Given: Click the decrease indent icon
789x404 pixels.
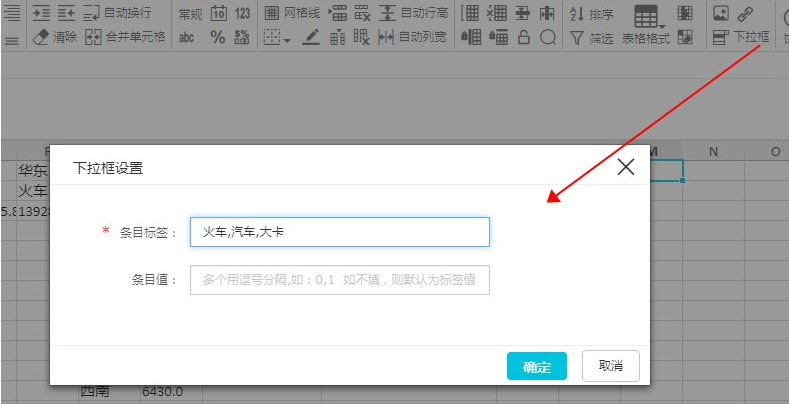Looking at the screenshot, I should tap(66, 14).
